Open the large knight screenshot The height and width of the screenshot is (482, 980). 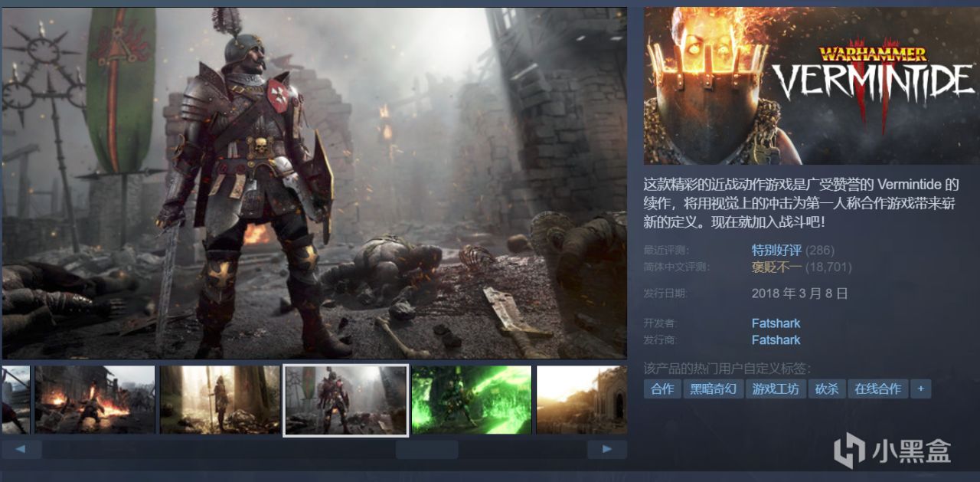point(314,183)
